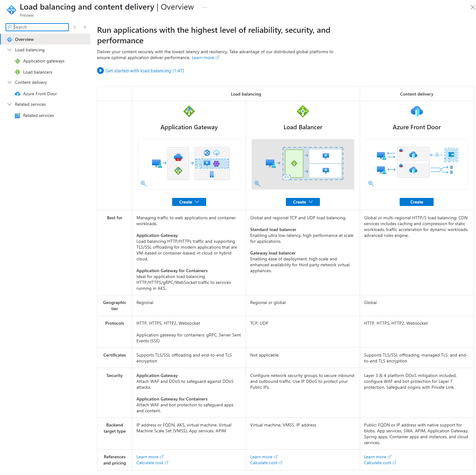Open the Related services sidebar item

click(38, 115)
